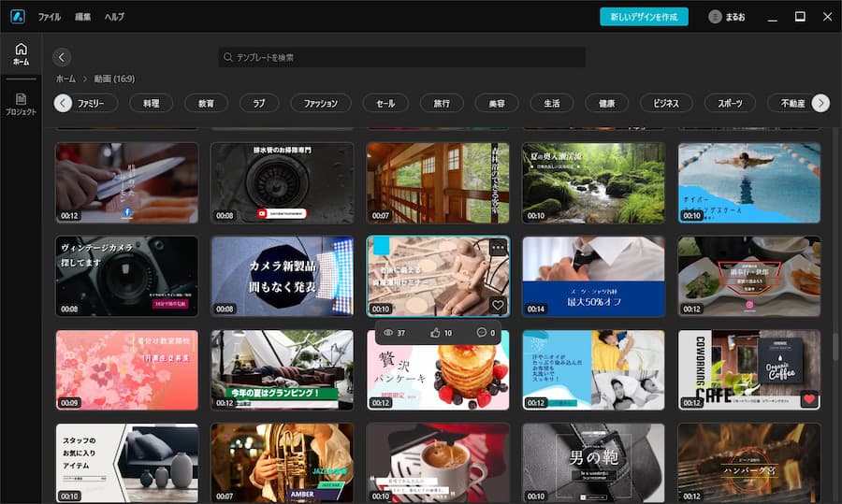Viewport: 842px width, 504px height.
Task: Click the user avatar icon next to まるお
Action: 715,17
